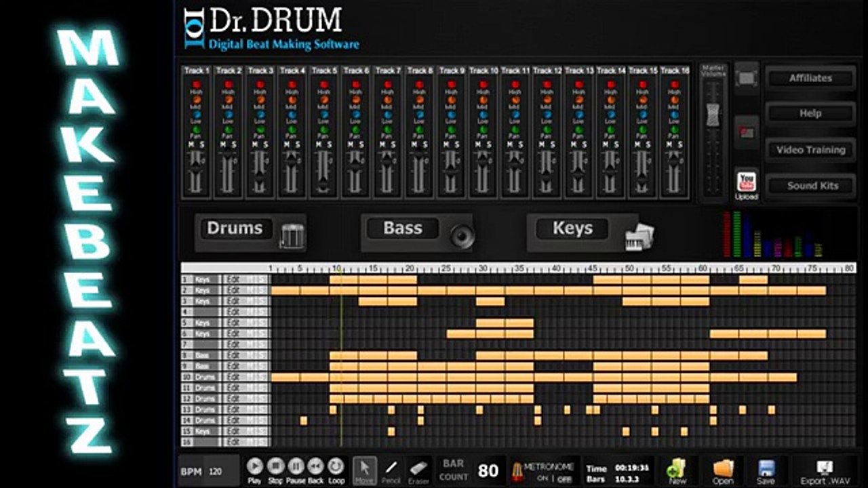Click bar 70 on the timeline ruler
Image resolution: width=868 pixels, height=488 pixels.
pos(776,268)
